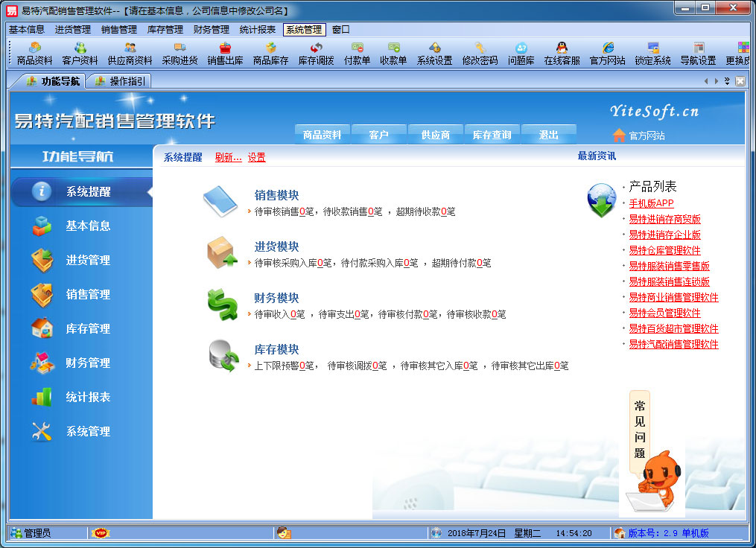Click the 供应商 banner button
Screen dimensions: 756x548
click(x=436, y=135)
